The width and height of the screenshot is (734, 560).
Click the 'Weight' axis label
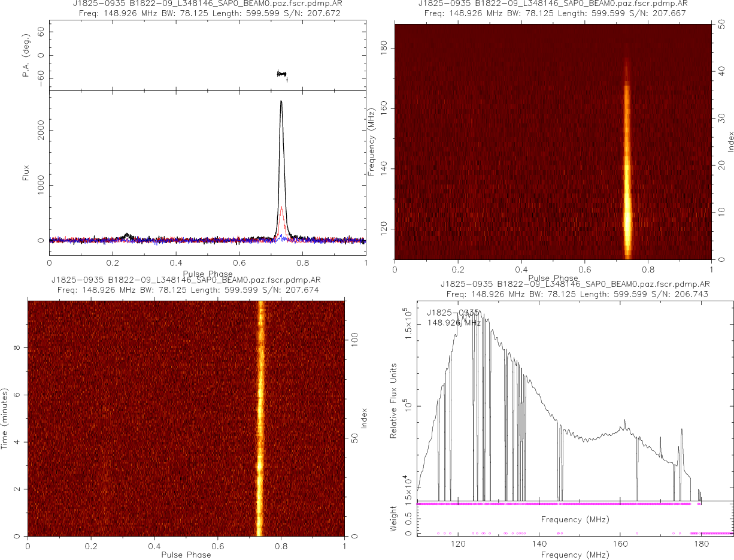tap(394, 518)
